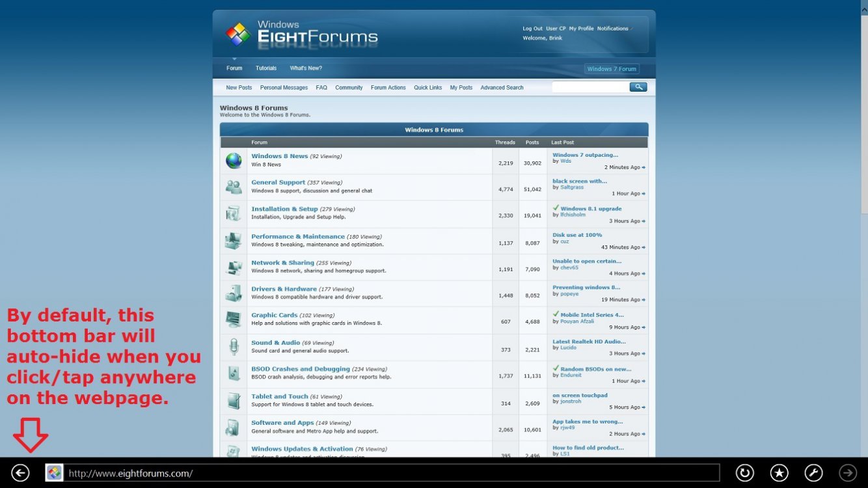Open the Graphic Cards forum link

(275, 315)
